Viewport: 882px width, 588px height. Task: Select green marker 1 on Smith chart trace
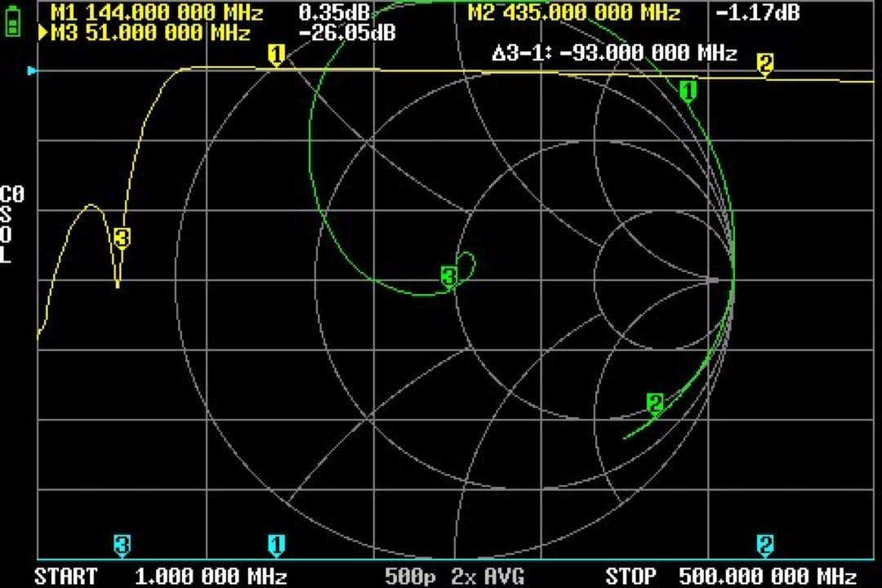point(688,91)
